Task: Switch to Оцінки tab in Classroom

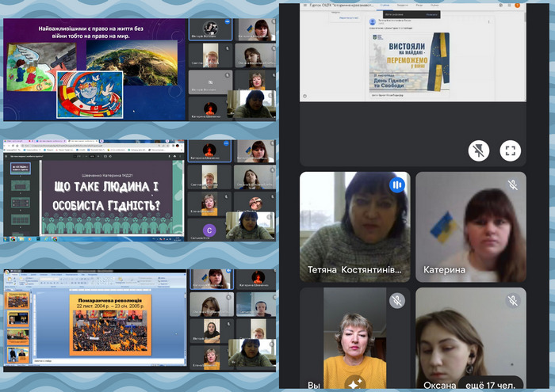Action: (x=434, y=6)
